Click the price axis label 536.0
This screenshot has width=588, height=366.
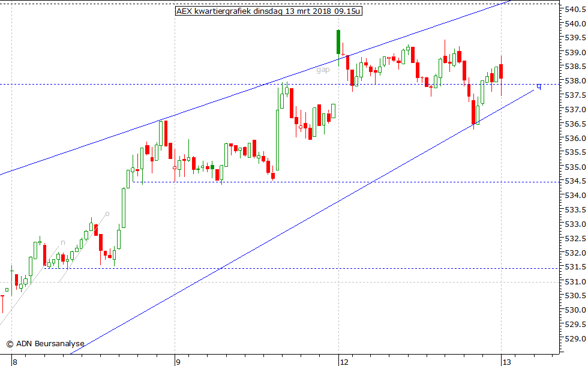pos(575,139)
